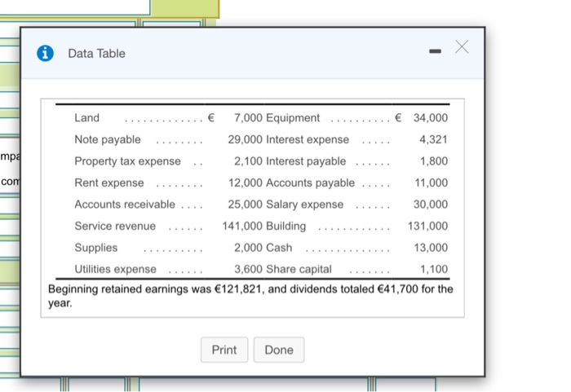The image size is (571, 392).
Task: Select the Interest payable label
Action: click(x=306, y=161)
